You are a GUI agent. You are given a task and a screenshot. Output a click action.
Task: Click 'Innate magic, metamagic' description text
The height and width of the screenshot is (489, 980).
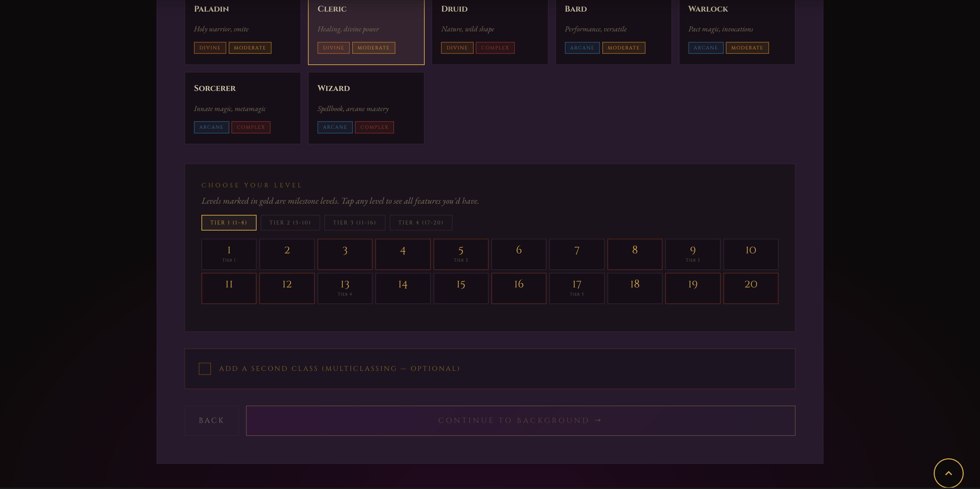[230, 109]
